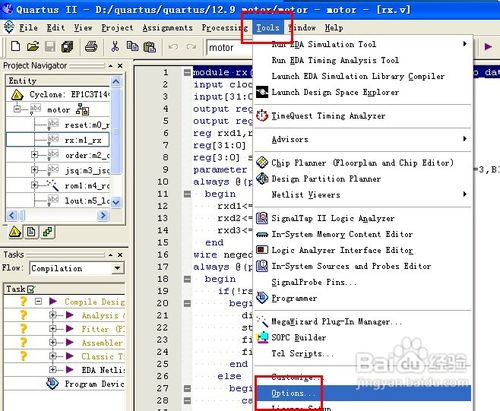Image resolution: width=500 pixels, height=411 pixels.
Task: Click the SignalTap II Logic Analyzer icon
Action: 262,218
